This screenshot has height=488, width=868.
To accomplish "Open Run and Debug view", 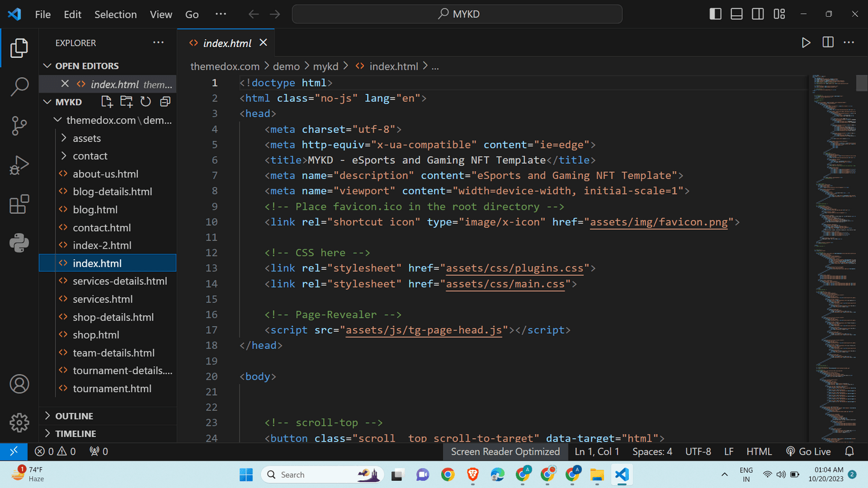I will click(x=19, y=165).
